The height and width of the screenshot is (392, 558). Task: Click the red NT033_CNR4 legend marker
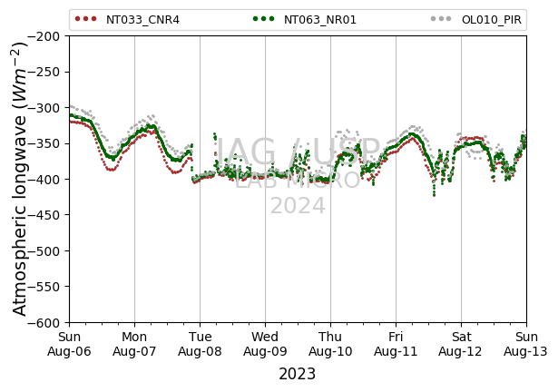point(86,19)
